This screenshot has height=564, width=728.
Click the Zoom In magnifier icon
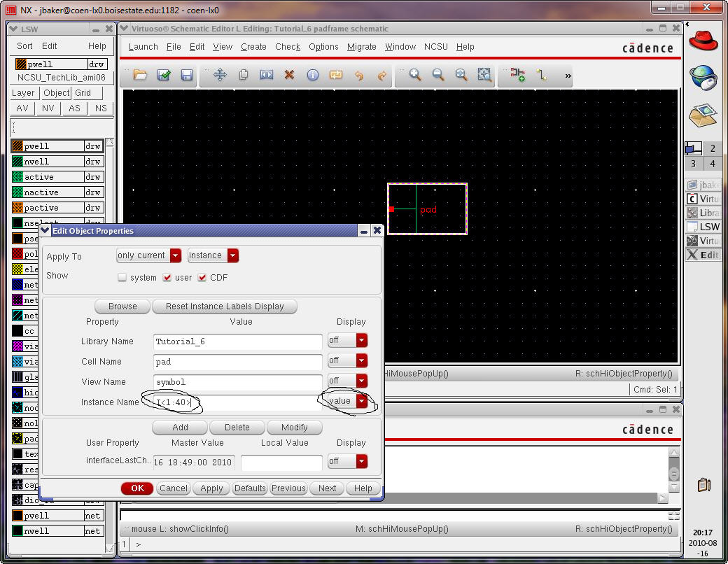(x=415, y=75)
